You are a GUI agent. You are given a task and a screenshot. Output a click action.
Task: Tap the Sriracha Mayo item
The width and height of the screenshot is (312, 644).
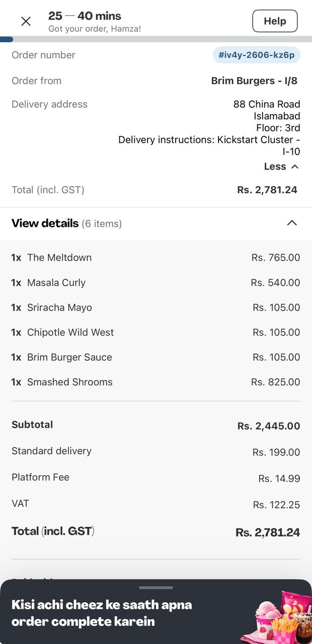click(x=59, y=307)
